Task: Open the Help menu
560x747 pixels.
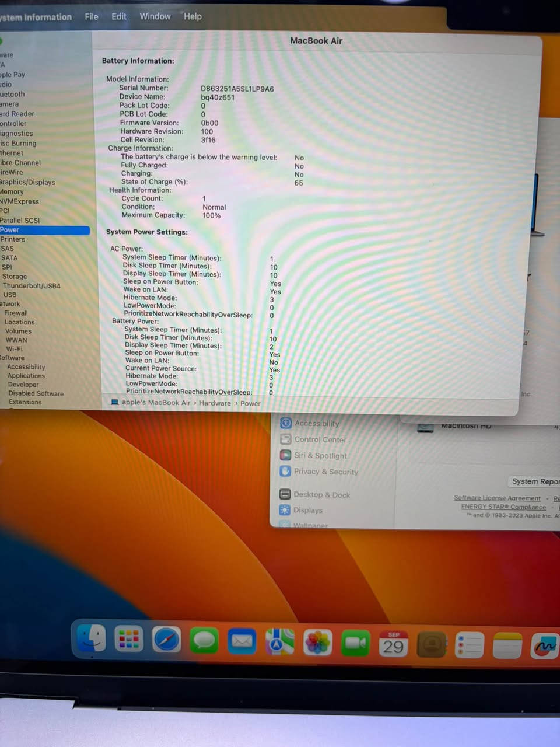Action: [x=192, y=16]
